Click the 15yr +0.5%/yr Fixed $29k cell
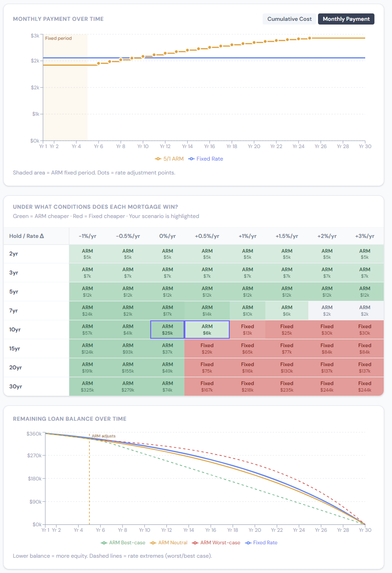 pos(207,349)
